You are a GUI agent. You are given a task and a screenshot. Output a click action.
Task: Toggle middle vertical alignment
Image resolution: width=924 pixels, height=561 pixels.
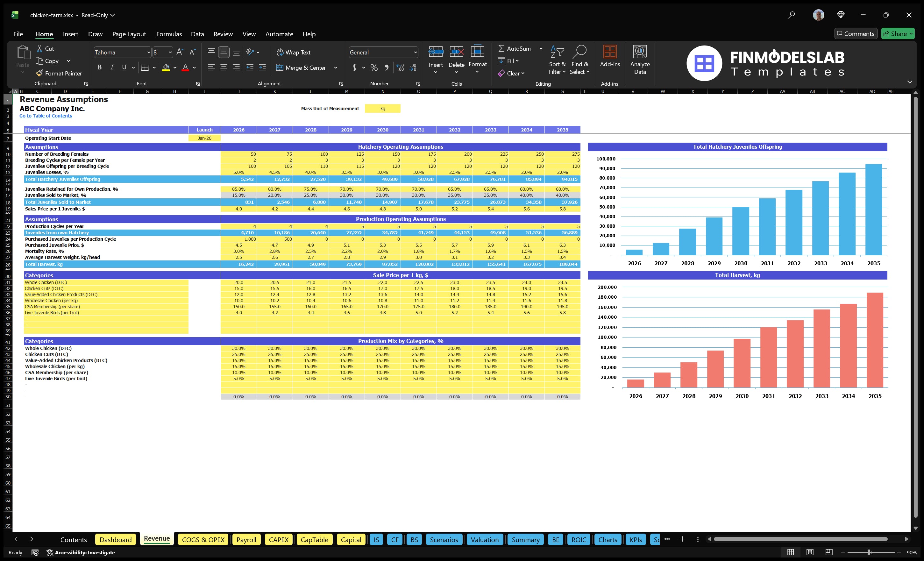point(224,52)
